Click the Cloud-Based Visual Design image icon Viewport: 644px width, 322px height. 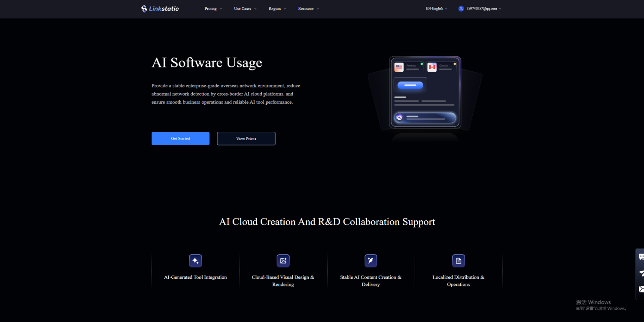[283, 261]
